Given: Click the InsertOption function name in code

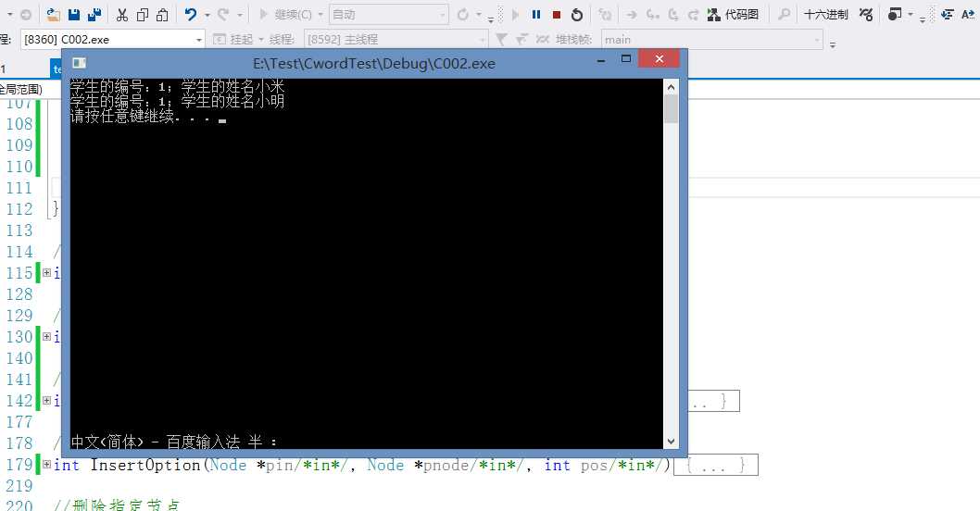Looking at the screenshot, I should click(145, 465).
